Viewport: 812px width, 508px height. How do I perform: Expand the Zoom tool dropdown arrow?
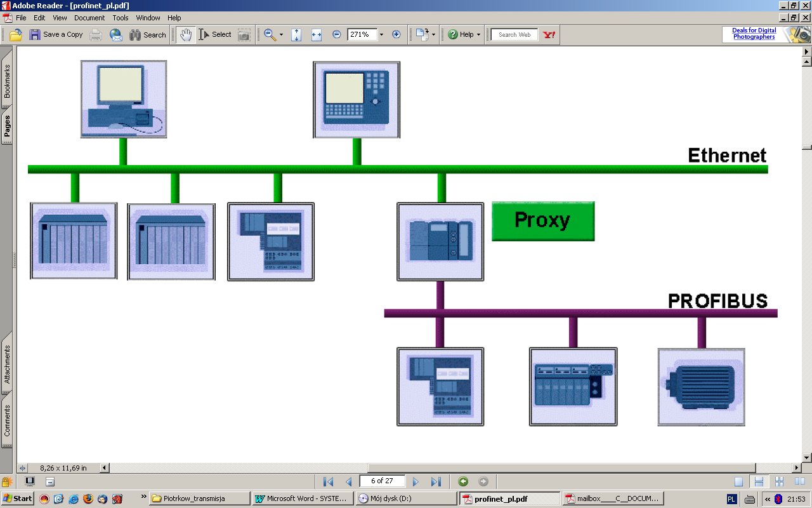click(x=281, y=35)
